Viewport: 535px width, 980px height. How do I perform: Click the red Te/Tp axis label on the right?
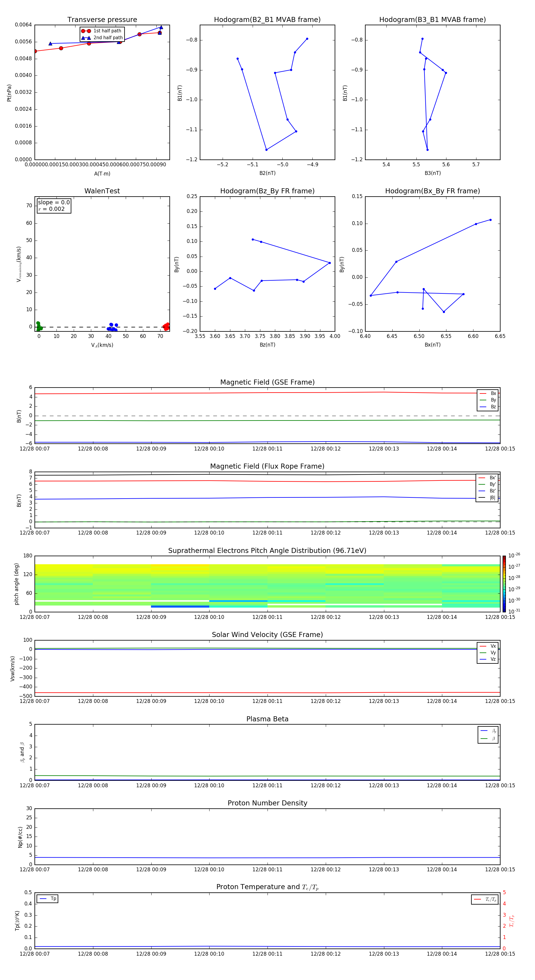(x=512, y=921)
